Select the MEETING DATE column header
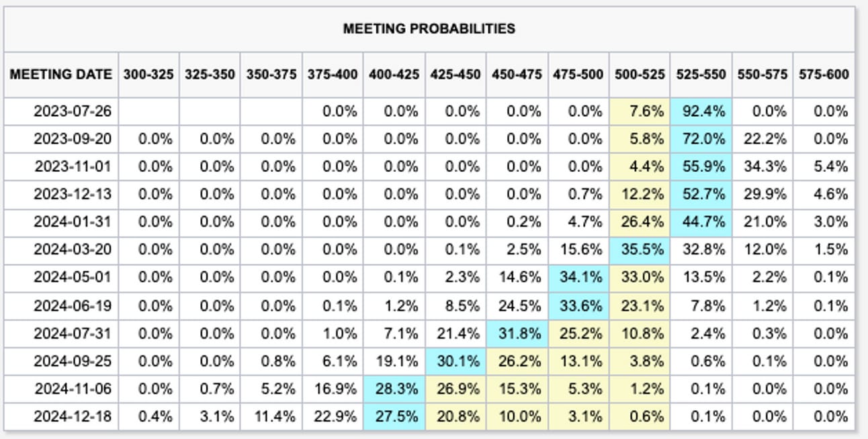The width and height of the screenshot is (868, 439). coord(61,74)
